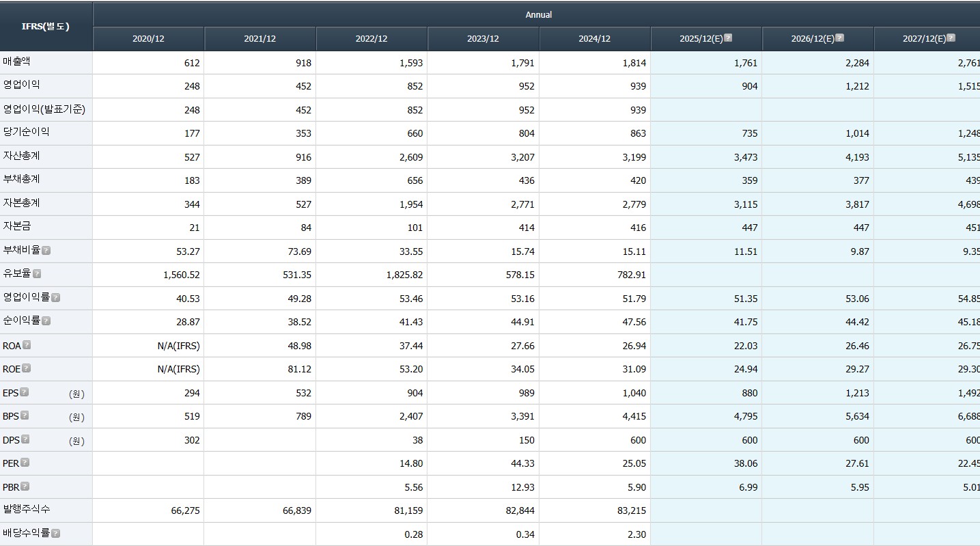980x546 pixels.
Task: Click the 2025/12(E) column header text
Action: pyautogui.click(x=701, y=39)
